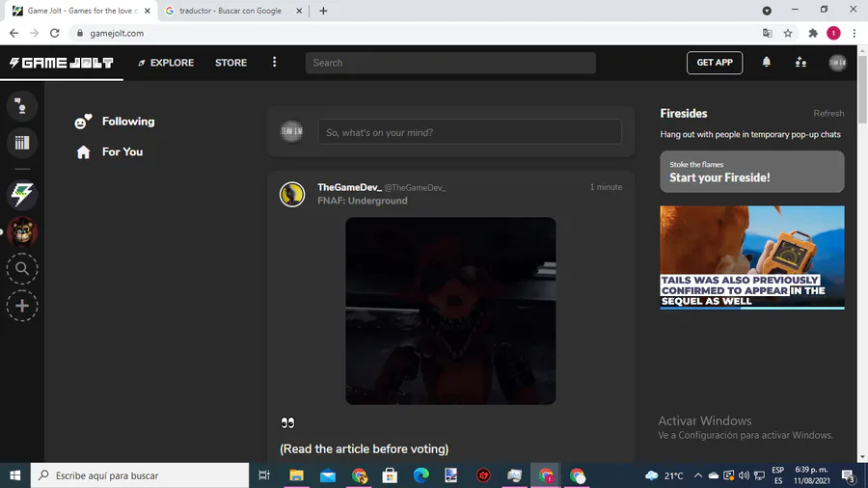
Task: Switch to the Following feed
Action: tap(115, 122)
